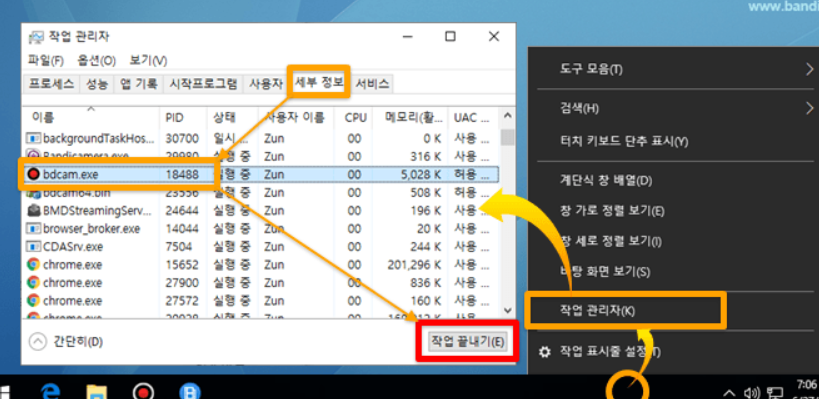Click the volume speaker tray icon
819x399 pixels.
tap(751, 393)
